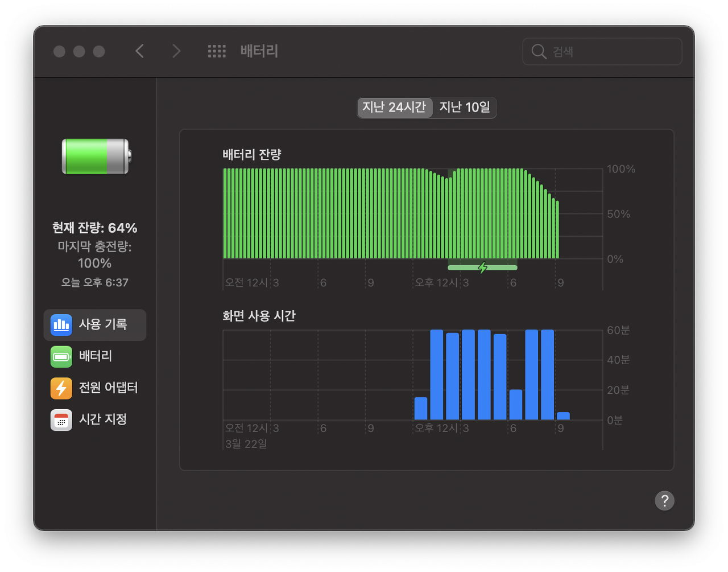Click the 마지막 충전량: 100% text
The image size is (728, 572).
(94, 254)
